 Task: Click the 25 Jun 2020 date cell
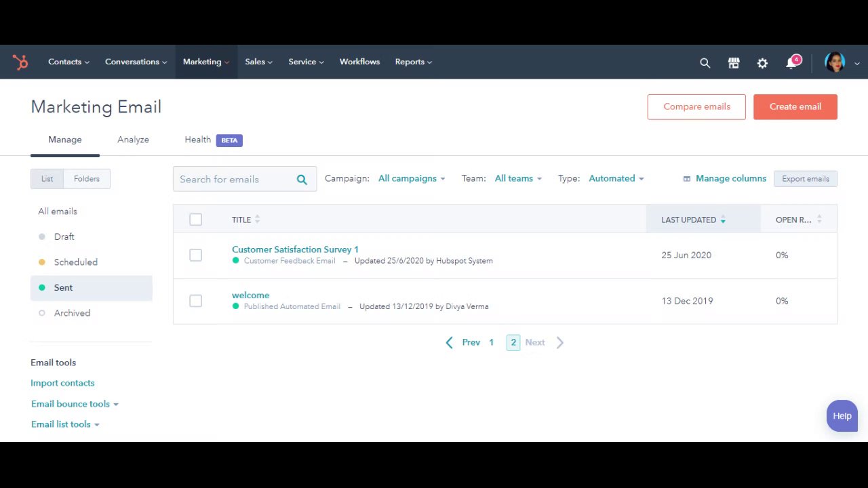686,256
